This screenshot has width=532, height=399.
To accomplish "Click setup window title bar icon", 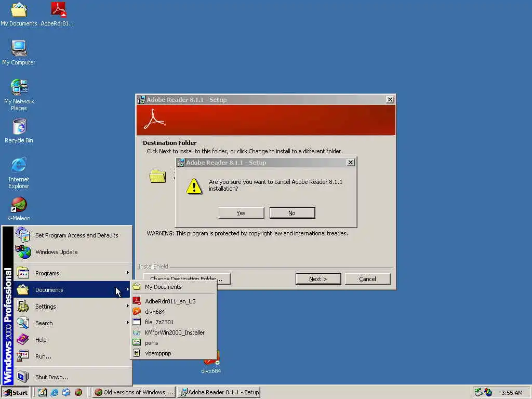I will click(141, 100).
